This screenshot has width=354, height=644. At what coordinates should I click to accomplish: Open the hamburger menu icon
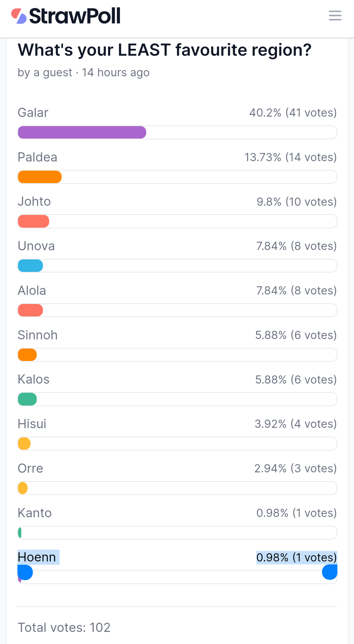pyautogui.click(x=335, y=15)
